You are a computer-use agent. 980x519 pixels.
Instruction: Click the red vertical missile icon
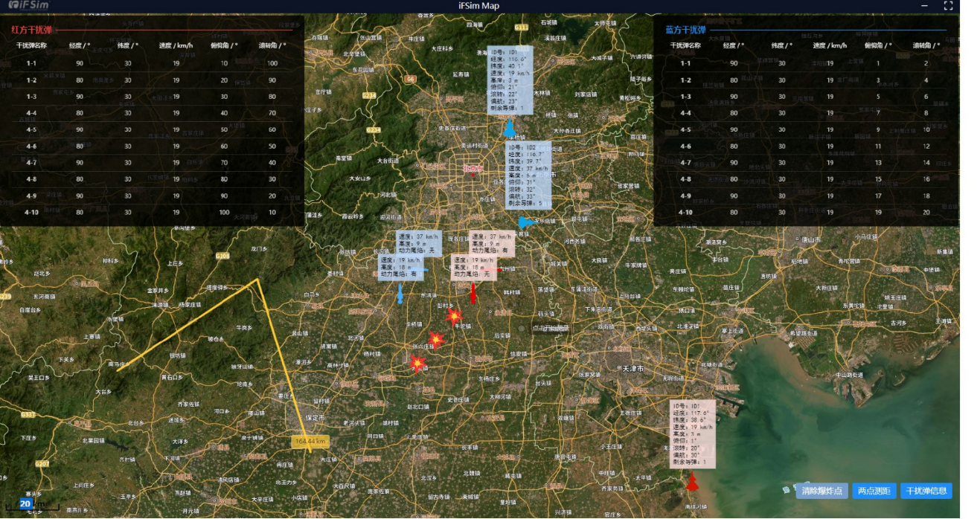tap(473, 293)
